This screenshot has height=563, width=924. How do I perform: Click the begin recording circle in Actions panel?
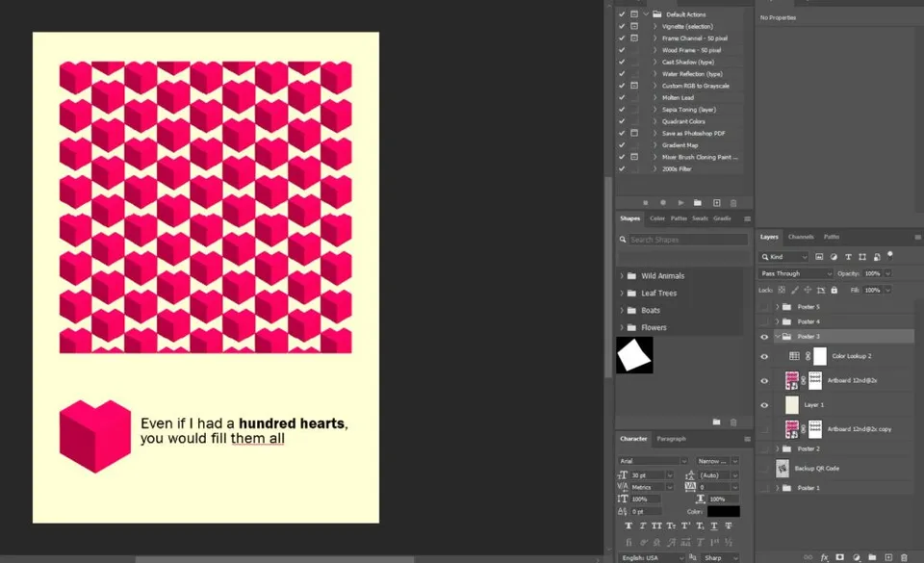point(663,203)
